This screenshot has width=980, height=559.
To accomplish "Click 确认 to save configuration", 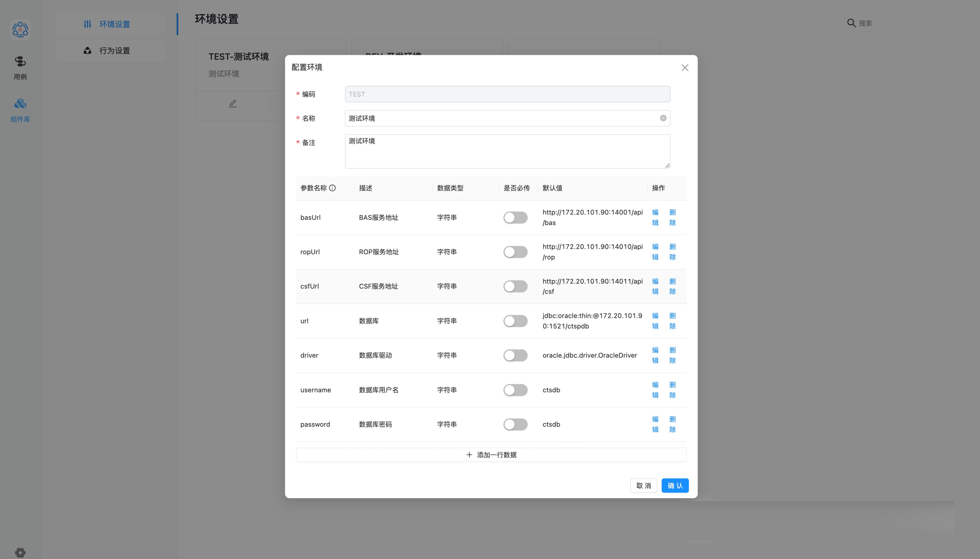I will pos(675,485).
